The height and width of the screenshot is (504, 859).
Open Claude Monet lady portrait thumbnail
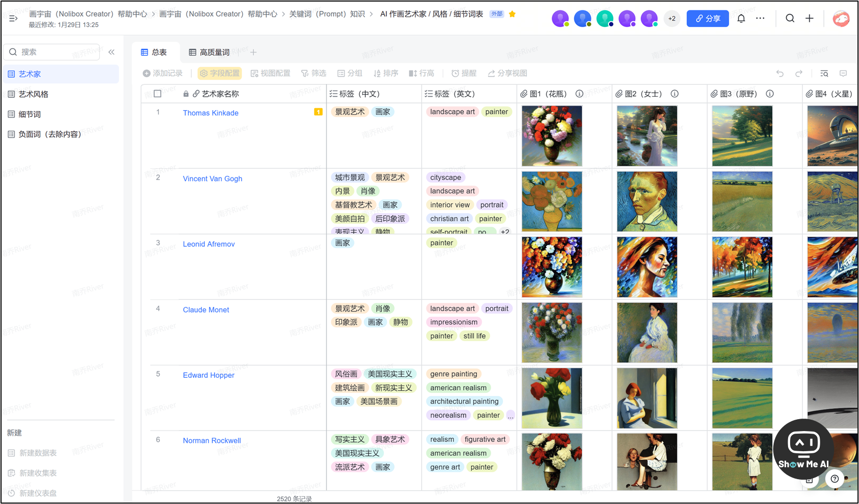[647, 333]
